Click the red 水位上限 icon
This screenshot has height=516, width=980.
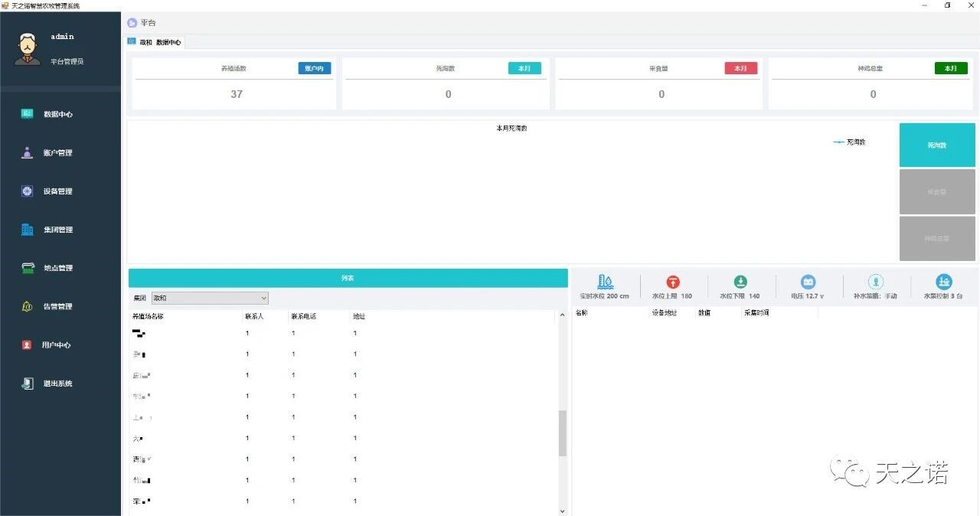click(x=673, y=282)
